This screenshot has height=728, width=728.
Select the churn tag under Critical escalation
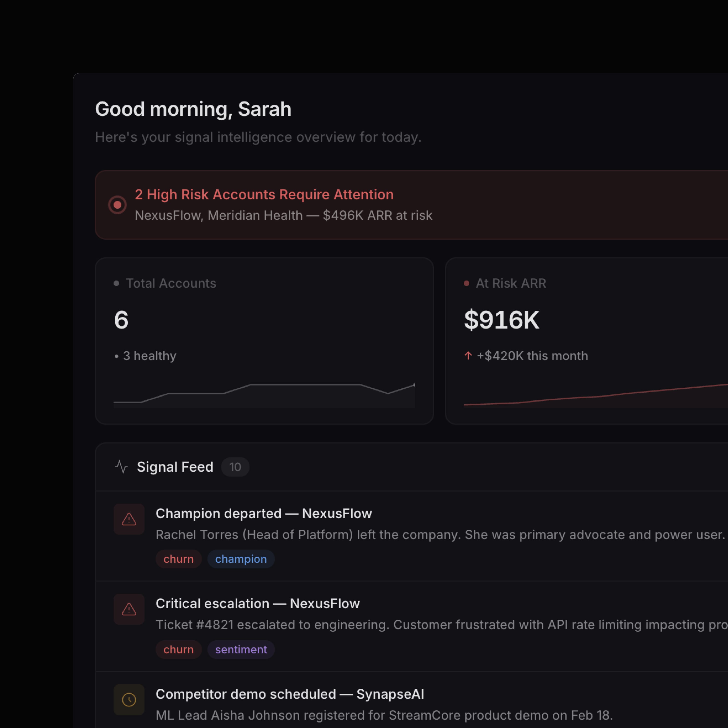click(179, 650)
